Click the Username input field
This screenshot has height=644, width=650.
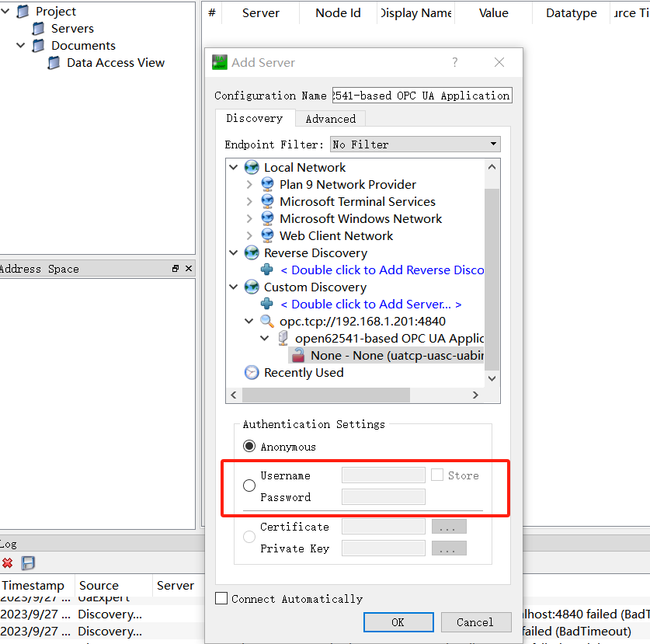tap(384, 475)
